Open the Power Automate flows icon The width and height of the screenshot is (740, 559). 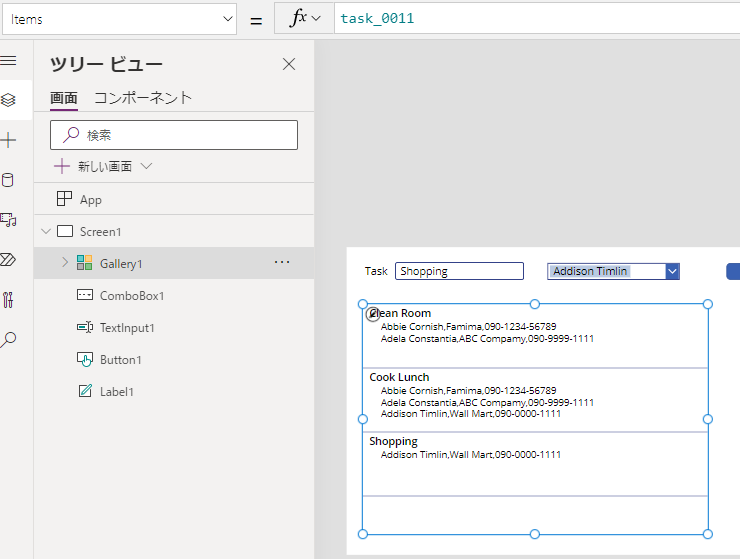pos(8,260)
